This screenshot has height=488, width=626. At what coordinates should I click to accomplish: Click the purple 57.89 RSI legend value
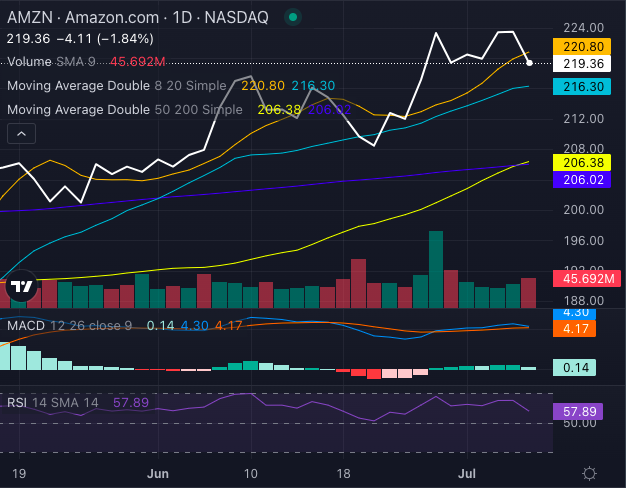coord(131,402)
